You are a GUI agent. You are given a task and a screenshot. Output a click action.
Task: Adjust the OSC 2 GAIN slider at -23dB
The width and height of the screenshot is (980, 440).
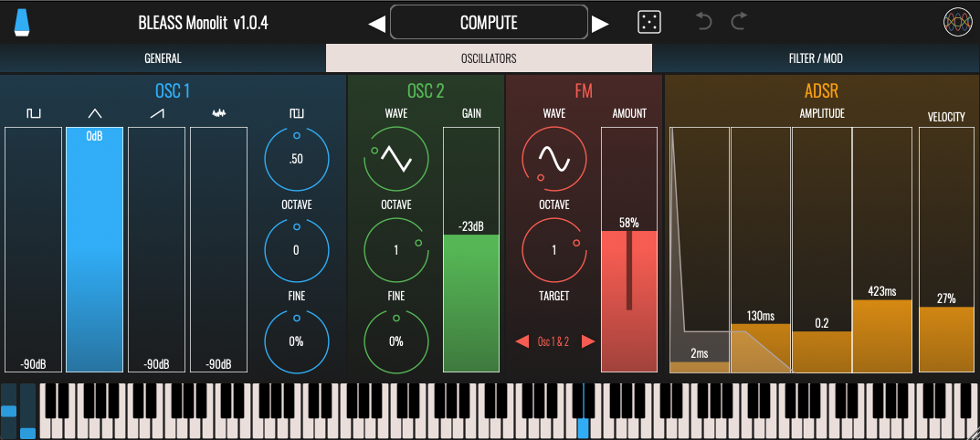[x=471, y=249]
